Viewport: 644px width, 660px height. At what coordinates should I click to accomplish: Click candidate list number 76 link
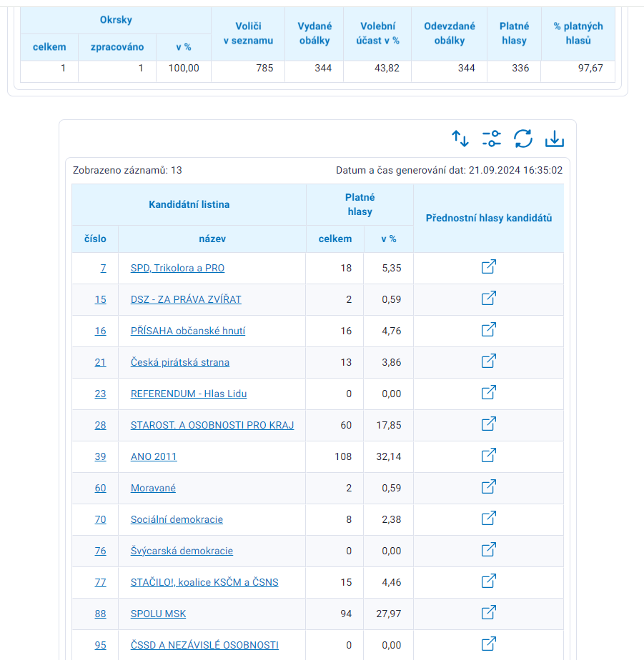100,551
